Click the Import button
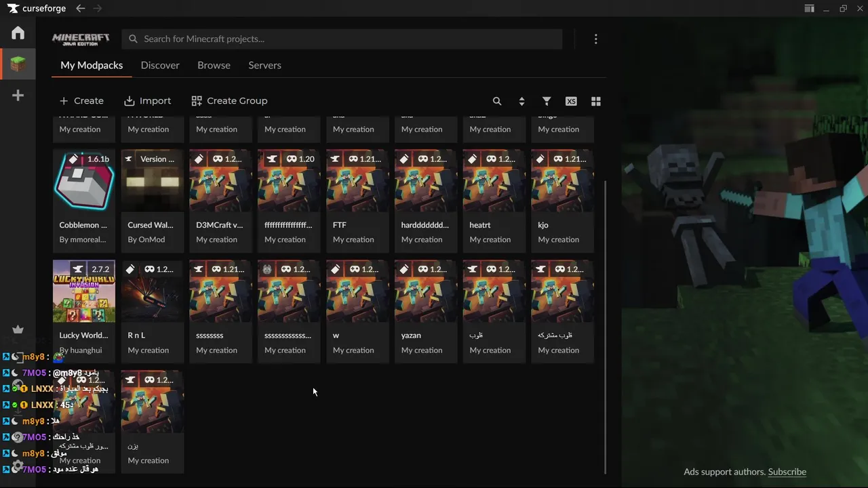868x488 pixels. (x=147, y=101)
